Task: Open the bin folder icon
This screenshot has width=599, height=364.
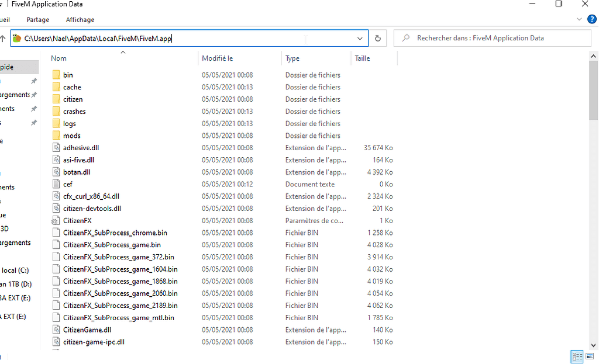Action: [56, 74]
